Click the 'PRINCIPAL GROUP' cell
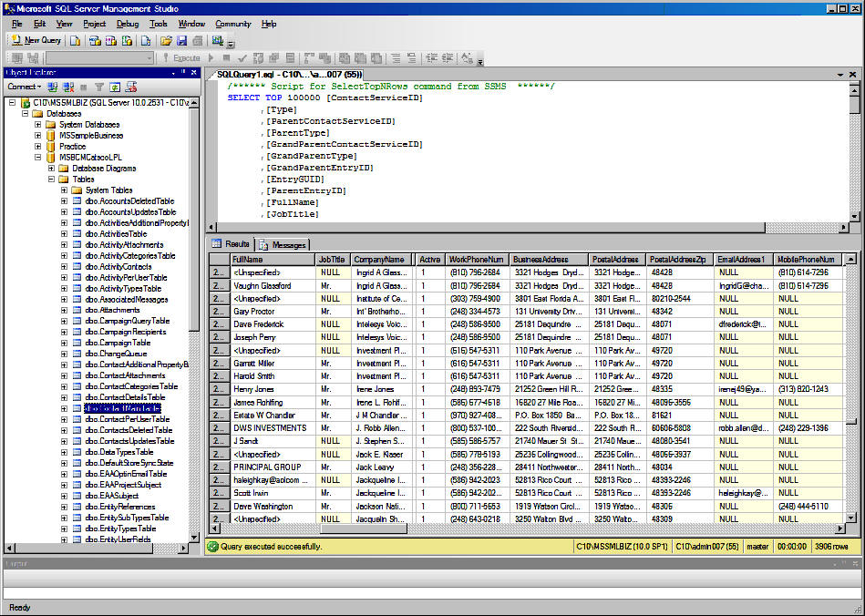The width and height of the screenshot is (865, 616). (273, 467)
